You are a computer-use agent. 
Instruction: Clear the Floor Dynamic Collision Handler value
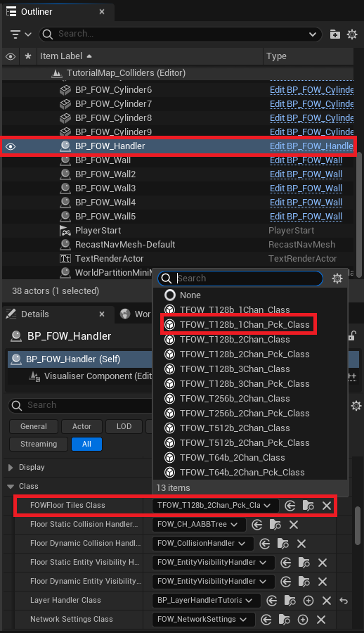301,544
